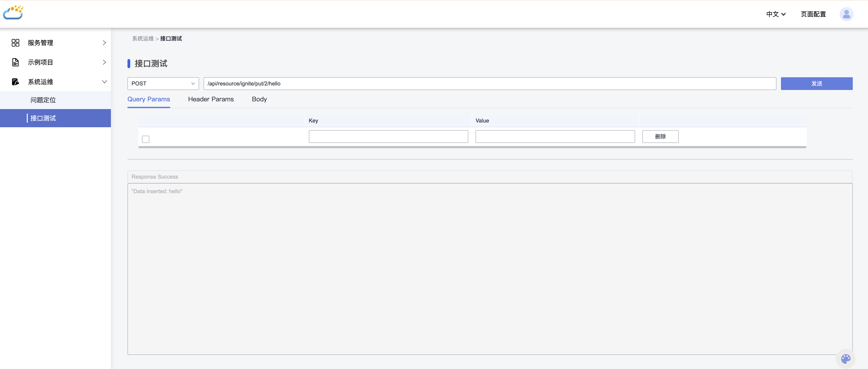Select the Query Params tab
The width and height of the screenshot is (868, 369).
pos(149,100)
